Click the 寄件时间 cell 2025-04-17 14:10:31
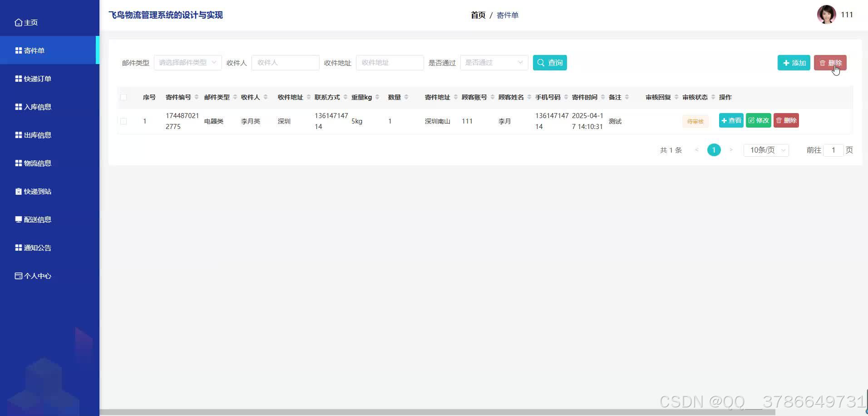868x416 pixels. click(587, 121)
